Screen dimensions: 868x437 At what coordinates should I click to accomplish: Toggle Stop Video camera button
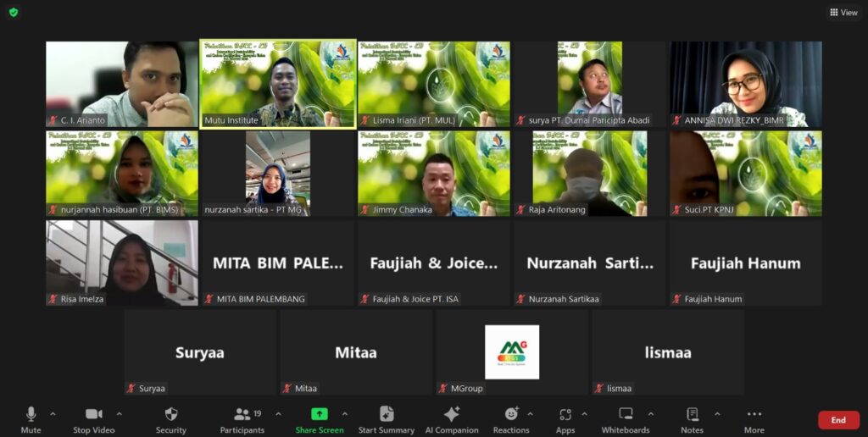point(94,414)
